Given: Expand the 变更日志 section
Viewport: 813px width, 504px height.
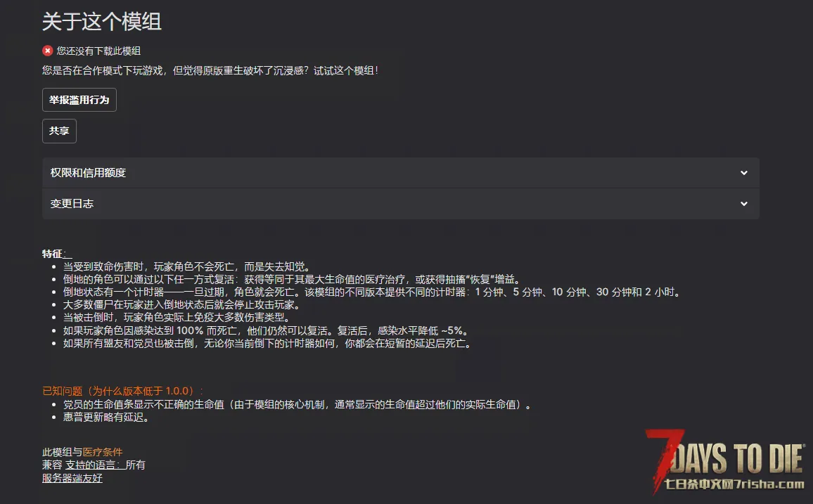Looking at the screenshot, I should point(400,204).
